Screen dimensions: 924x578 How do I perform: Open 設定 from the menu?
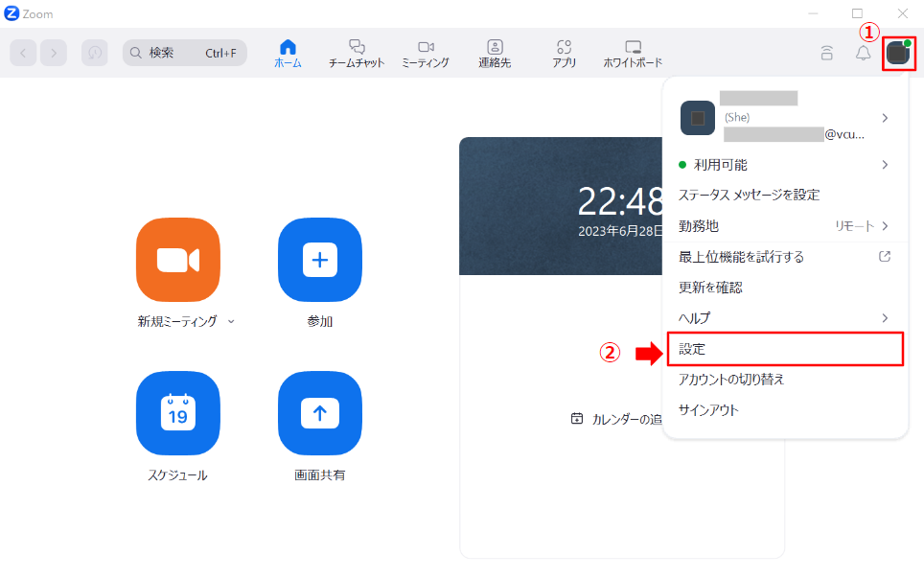[785, 349]
